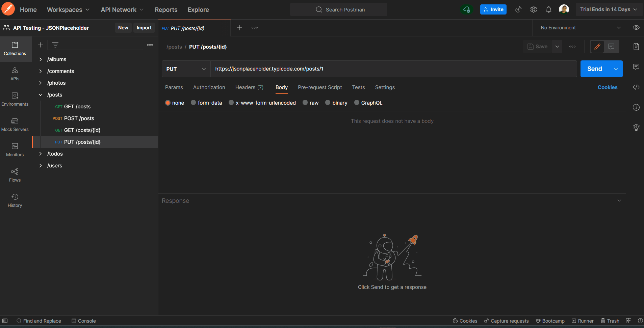Open the code snippet pane
644x328 pixels.
tap(636, 87)
